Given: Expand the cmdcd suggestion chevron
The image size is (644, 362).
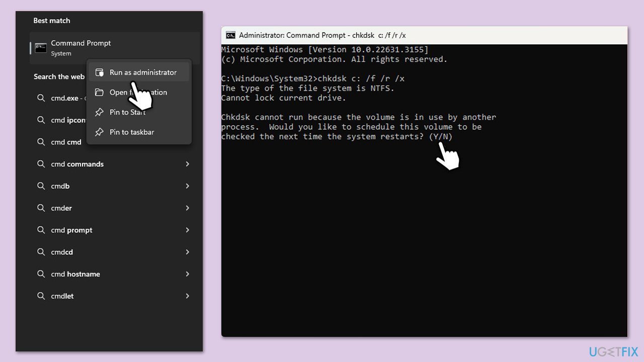Looking at the screenshot, I should 187,252.
